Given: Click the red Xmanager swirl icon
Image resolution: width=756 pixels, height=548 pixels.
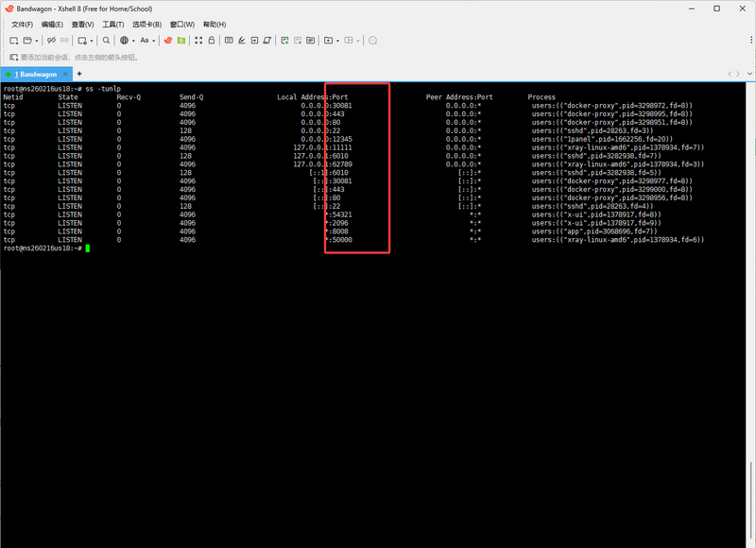Looking at the screenshot, I should coord(167,41).
